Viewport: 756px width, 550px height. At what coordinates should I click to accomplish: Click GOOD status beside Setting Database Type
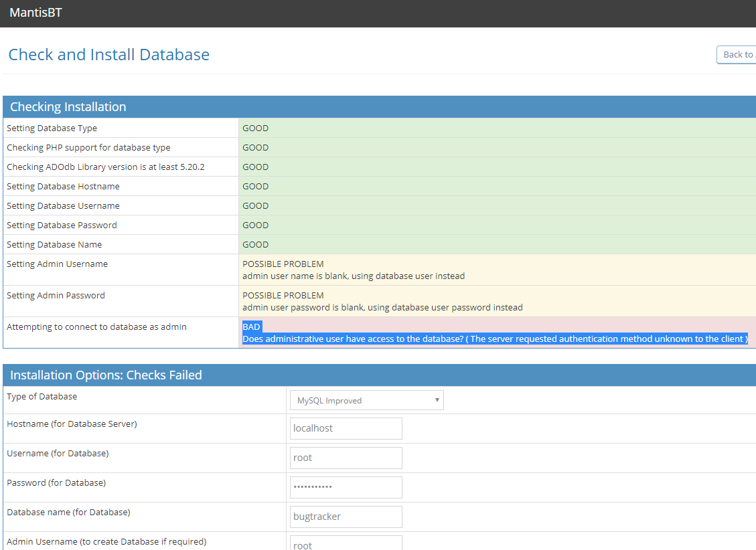tap(255, 128)
